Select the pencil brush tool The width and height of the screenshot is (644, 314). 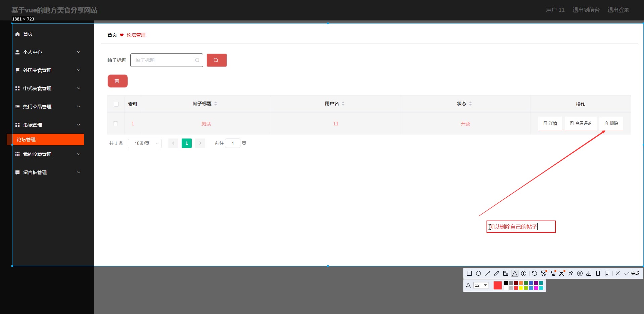click(497, 273)
